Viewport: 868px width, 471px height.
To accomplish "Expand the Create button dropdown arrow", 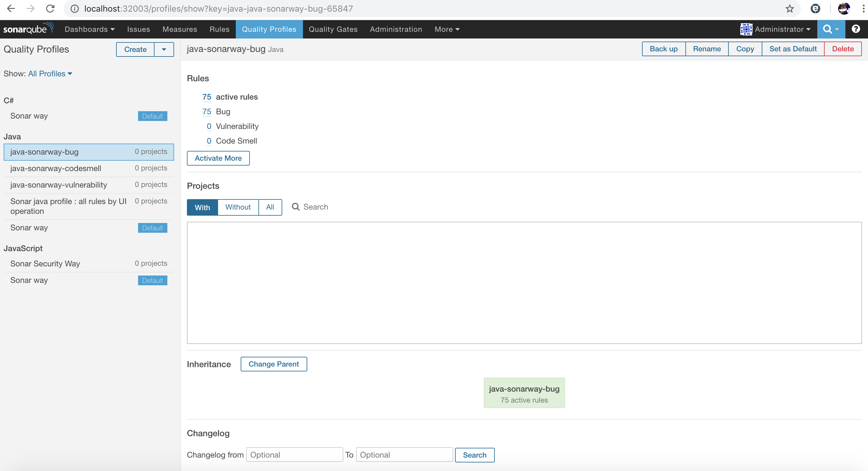I will [164, 49].
